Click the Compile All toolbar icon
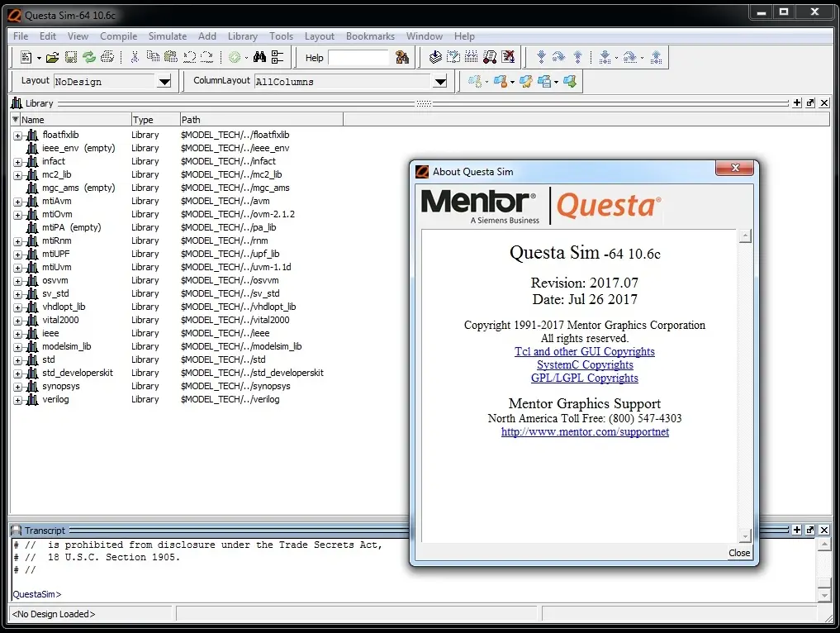 pyautogui.click(x=453, y=57)
